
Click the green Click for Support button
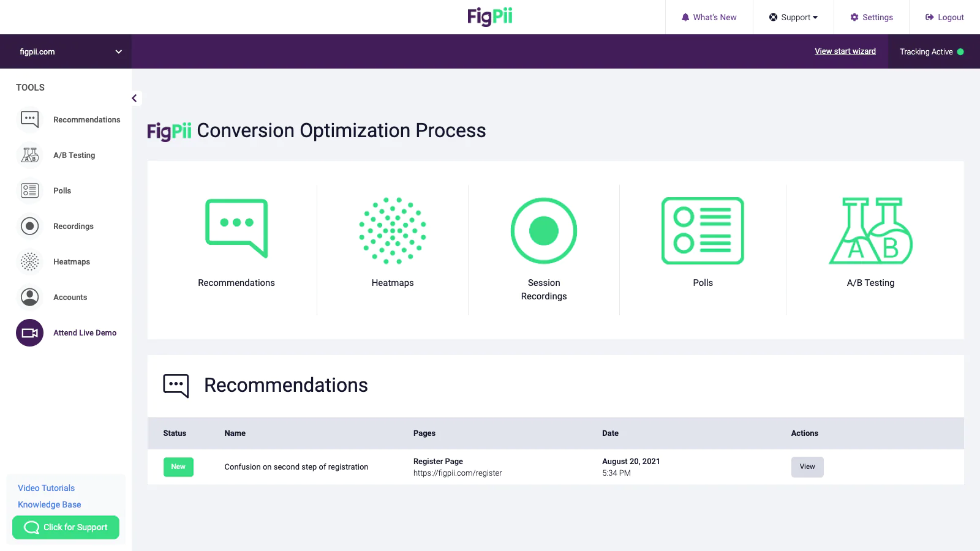66,527
